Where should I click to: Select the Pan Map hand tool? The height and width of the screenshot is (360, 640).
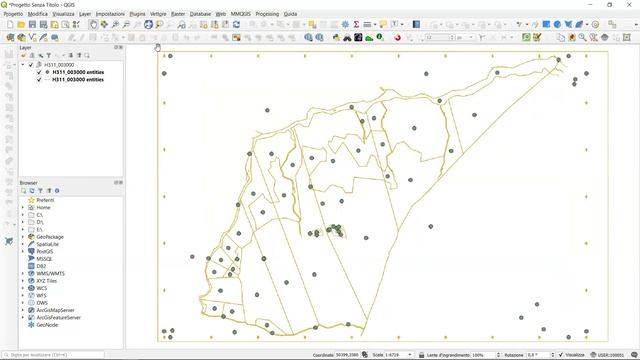tap(93, 24)
